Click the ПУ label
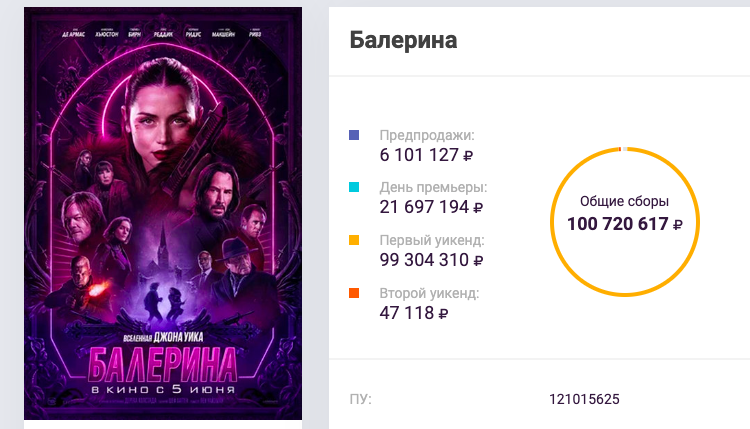Viewport: 750px width, 429px height. (360, 400)
